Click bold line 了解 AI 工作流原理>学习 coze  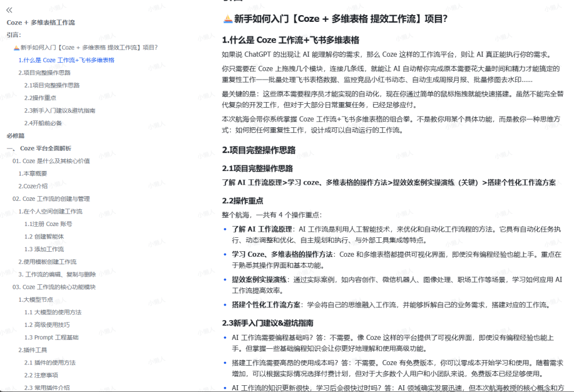(x=389, y=182)
